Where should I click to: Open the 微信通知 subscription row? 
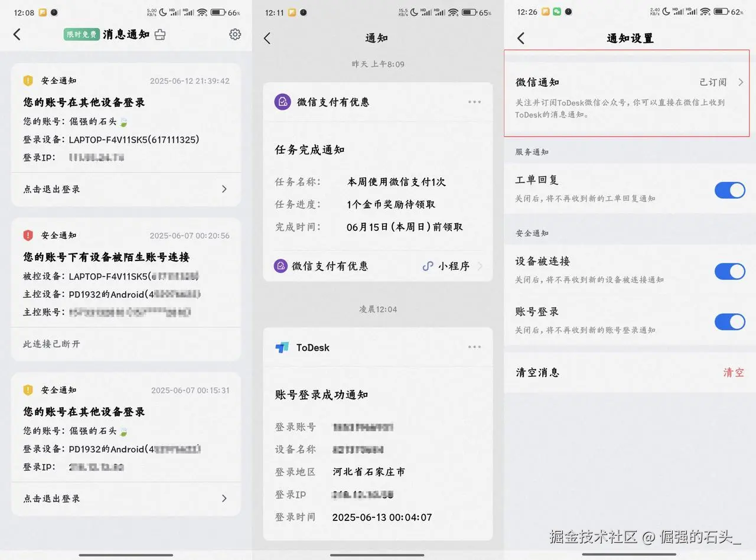627,98
